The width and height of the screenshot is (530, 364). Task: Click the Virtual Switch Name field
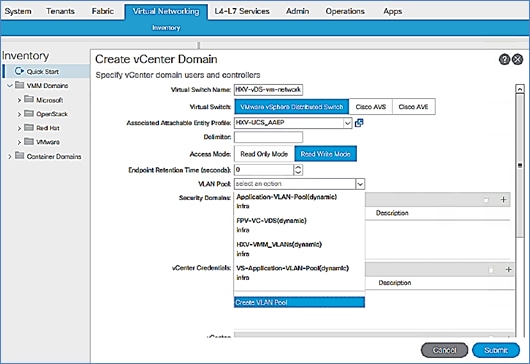268,90
